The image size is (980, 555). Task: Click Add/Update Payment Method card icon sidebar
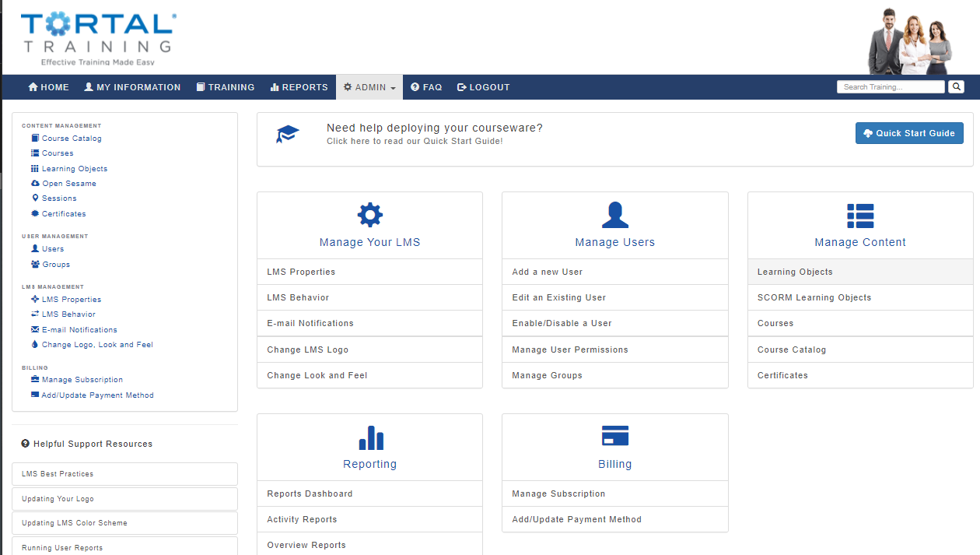tap(35, 395)
